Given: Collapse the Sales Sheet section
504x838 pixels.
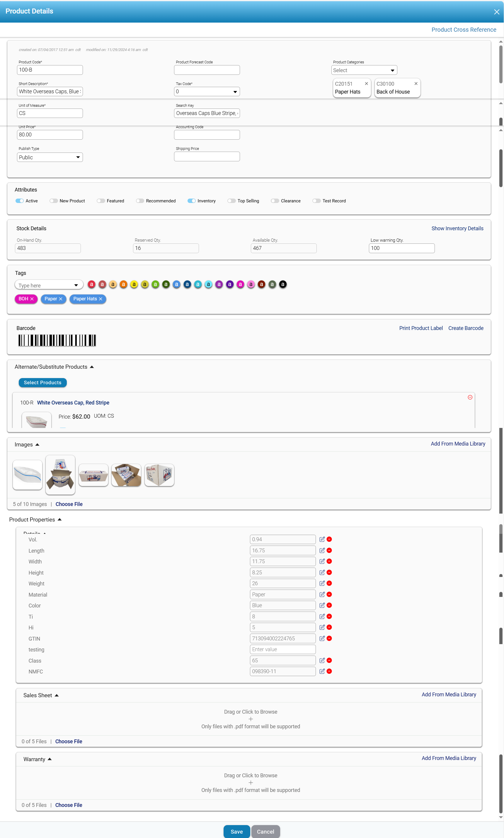Looking at the screenshot, I should coord(57,695).
